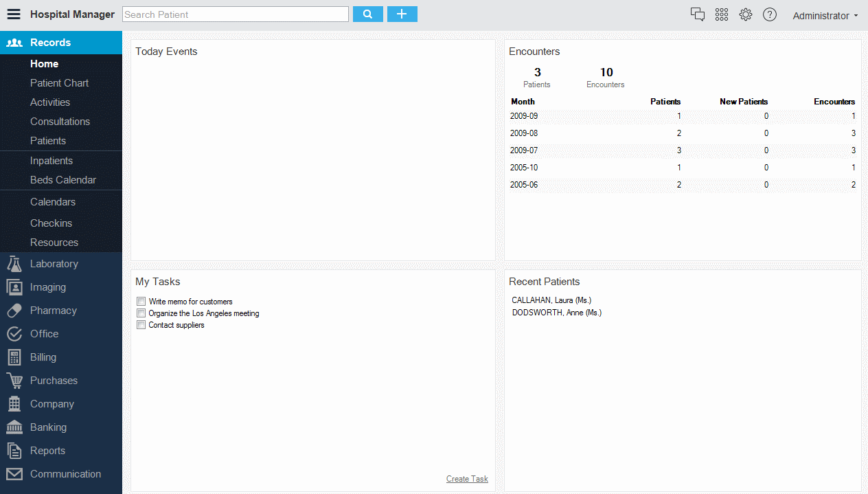868x494 pixels.
Task: Tick 'Organize the Los Angeles meeting' checkbox
Action: pyautogui.click(x=141, y=313)
